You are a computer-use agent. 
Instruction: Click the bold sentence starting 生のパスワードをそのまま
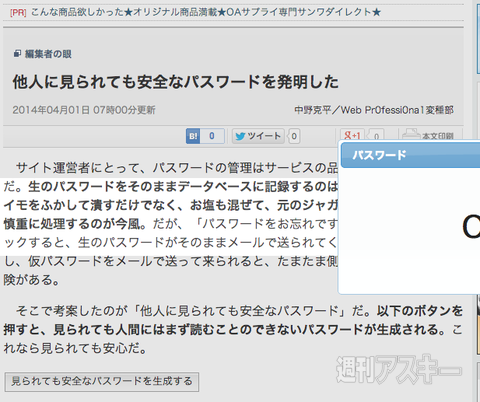tap(171, 205)
